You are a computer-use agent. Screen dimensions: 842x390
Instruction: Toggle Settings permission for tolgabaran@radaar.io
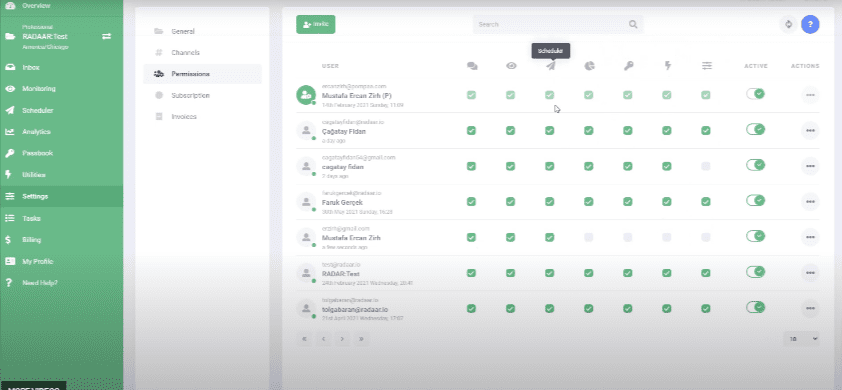706,308
